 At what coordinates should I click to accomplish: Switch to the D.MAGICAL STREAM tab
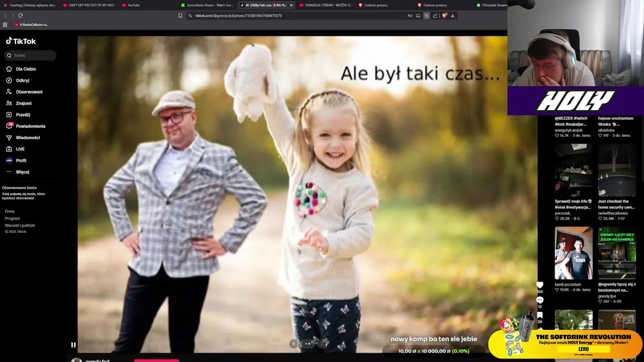tap(325, 5)
